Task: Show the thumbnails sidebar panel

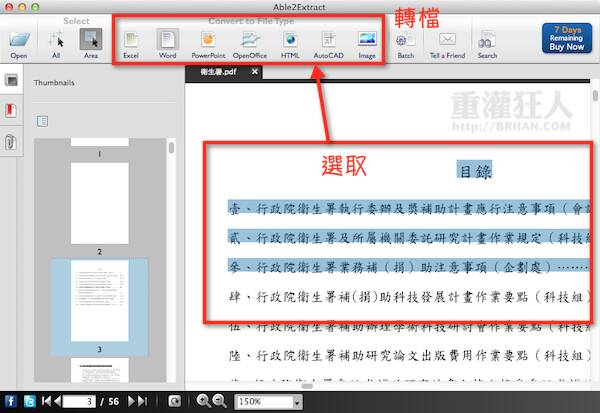Action: [11, 80]
